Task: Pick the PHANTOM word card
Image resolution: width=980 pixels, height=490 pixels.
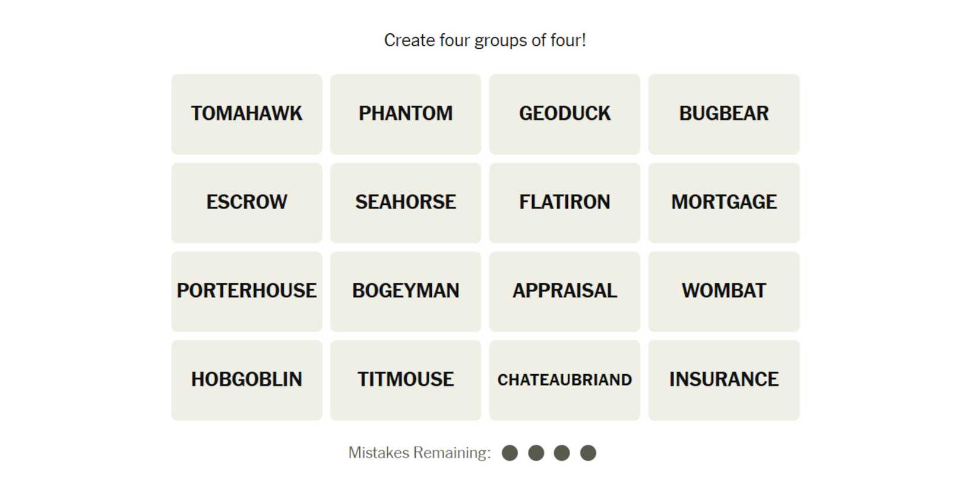Action: [406, 114]
